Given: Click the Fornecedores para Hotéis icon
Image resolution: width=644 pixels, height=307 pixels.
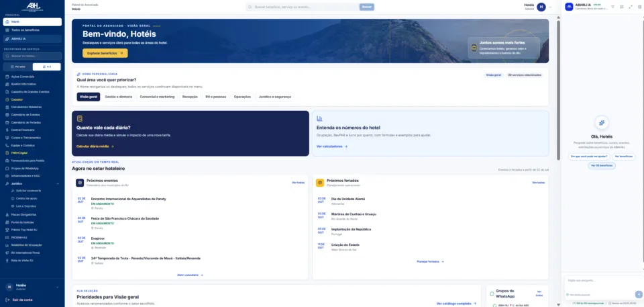Looking at the screenshot, I should click(7, 161).
